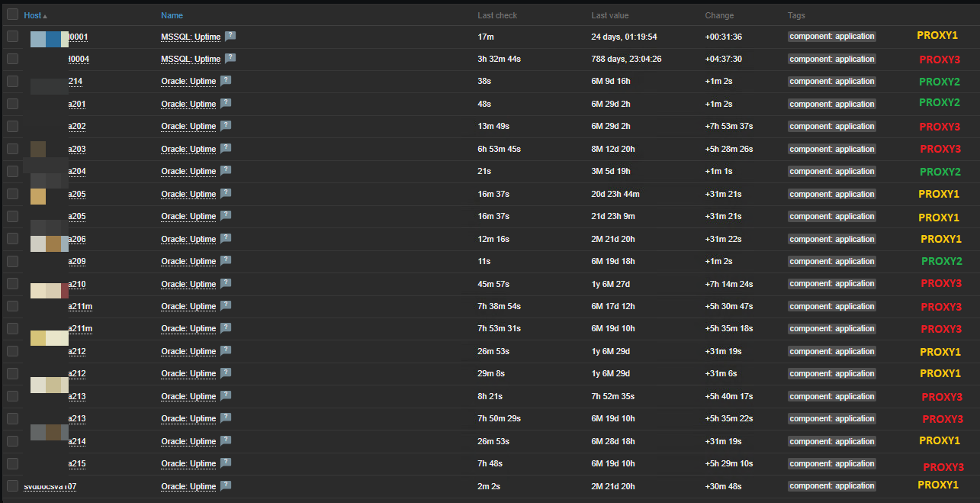Click component: application tag in host a210 row
The width and height of the screenshot is (980, 503).
click(832, 284)
